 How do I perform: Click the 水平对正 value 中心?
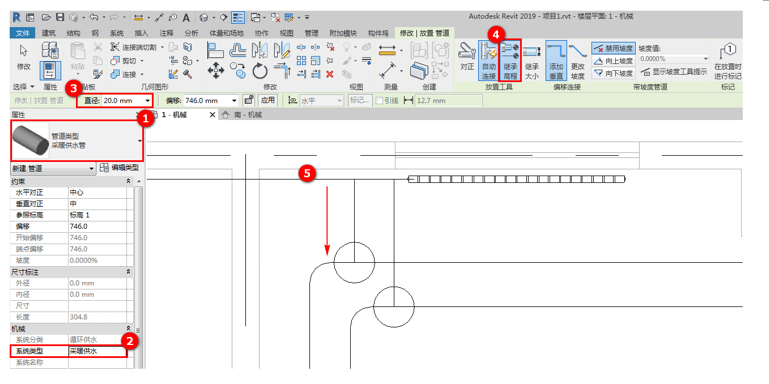pos(97,192)
